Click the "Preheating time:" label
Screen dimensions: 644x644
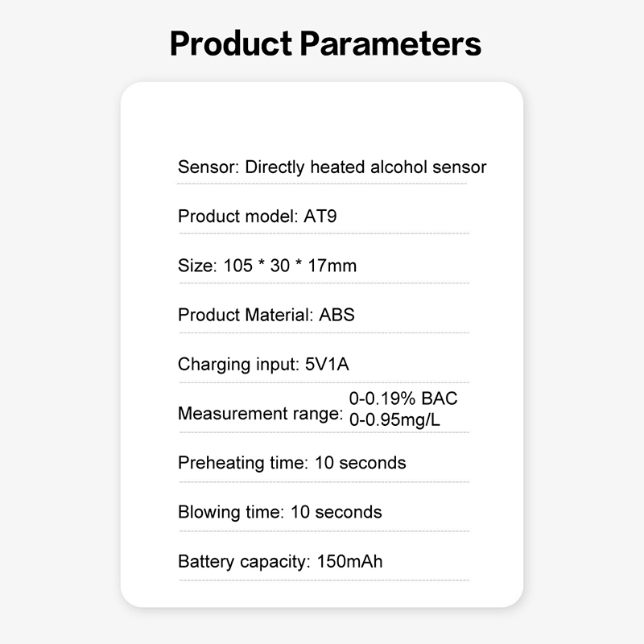coord(242,463)
